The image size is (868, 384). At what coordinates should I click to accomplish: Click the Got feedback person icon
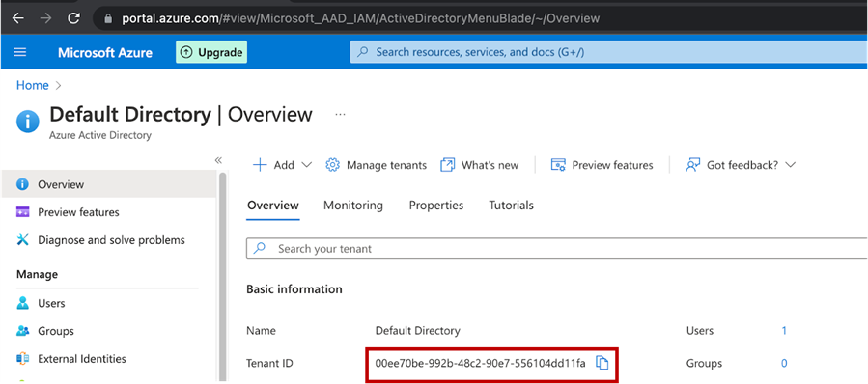point(693,165)
